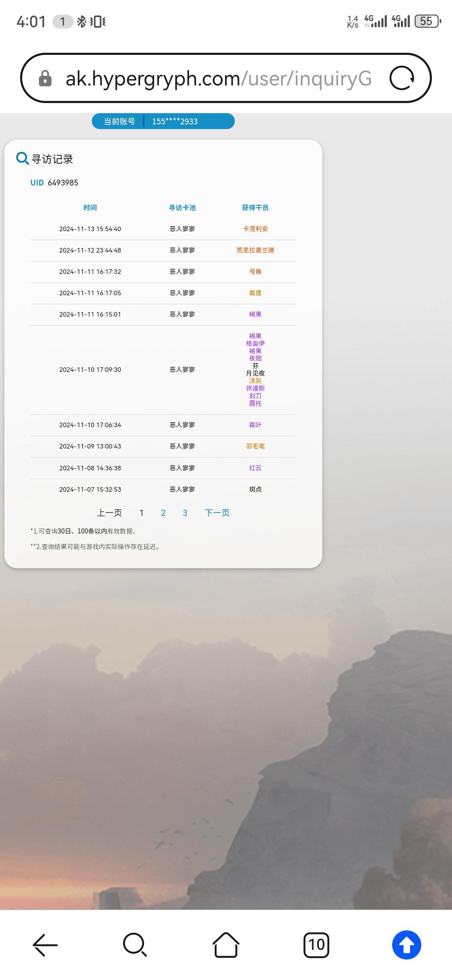
Task: Tap 恶人寥寥 pool in the 斑点 row
Action: click(x=182, y=489)
